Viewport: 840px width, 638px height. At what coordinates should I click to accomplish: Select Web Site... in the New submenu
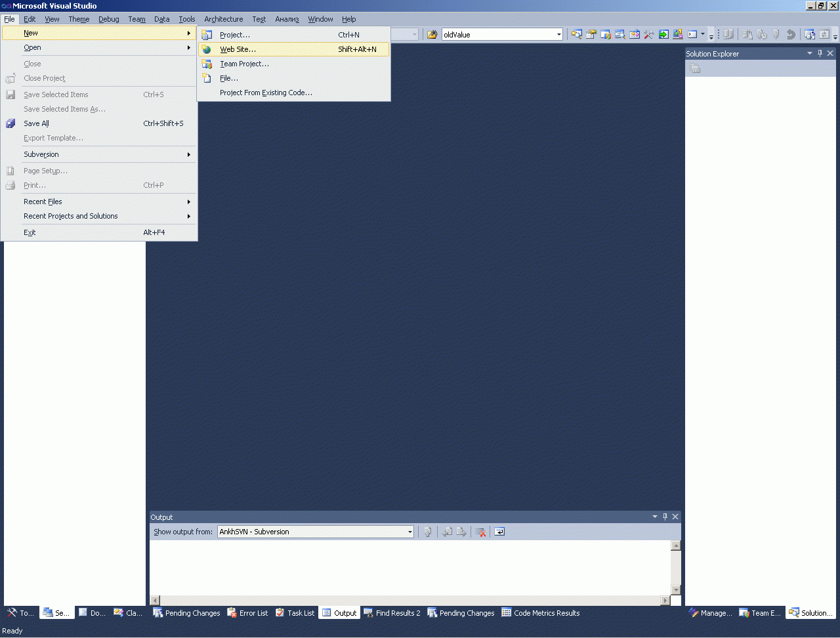pyautogui.click(x=294, y=49)
